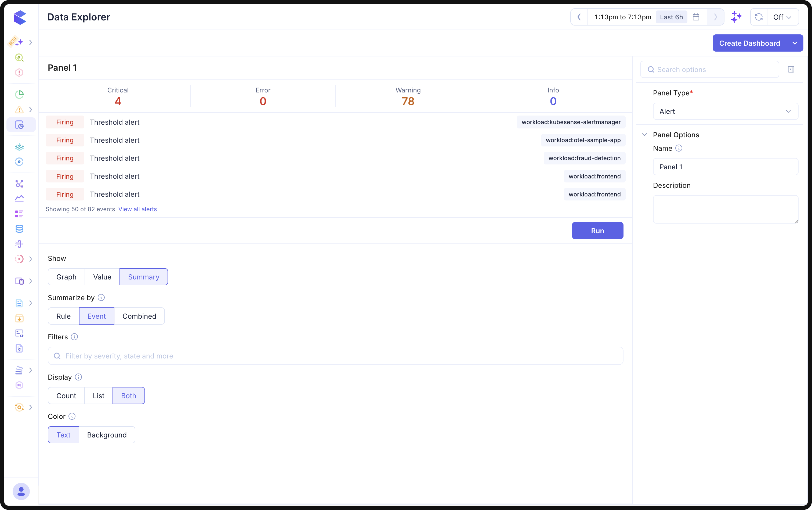
Task: Toggle the options side panel collapse icon
Action: click(x=791, y=70)
